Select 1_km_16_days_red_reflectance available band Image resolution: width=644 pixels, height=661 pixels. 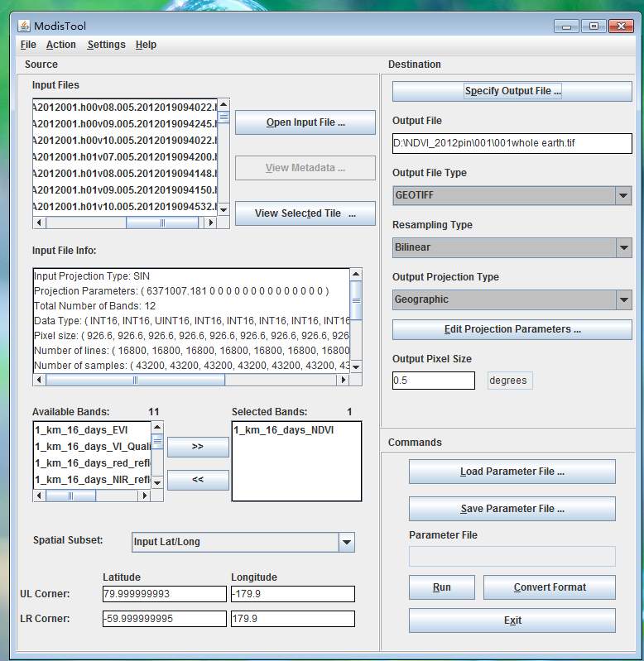coord(93,463)
